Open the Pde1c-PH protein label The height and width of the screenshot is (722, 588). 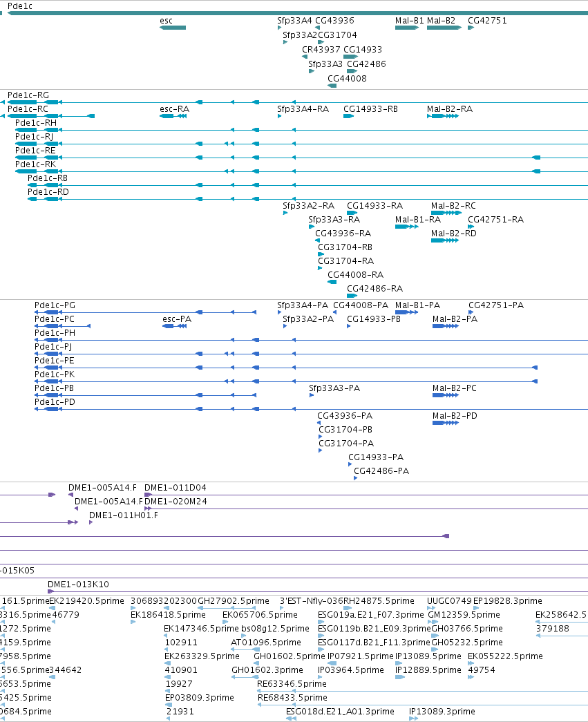click(55, 333)
